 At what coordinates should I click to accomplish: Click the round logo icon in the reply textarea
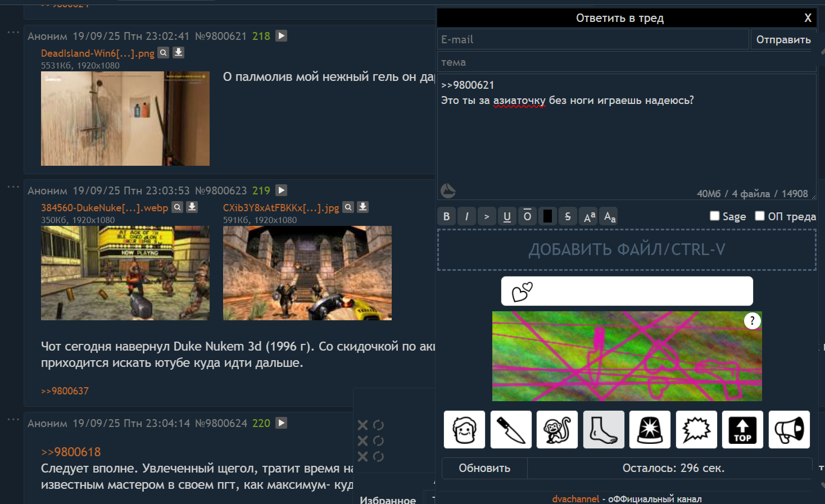pos(448,191)
